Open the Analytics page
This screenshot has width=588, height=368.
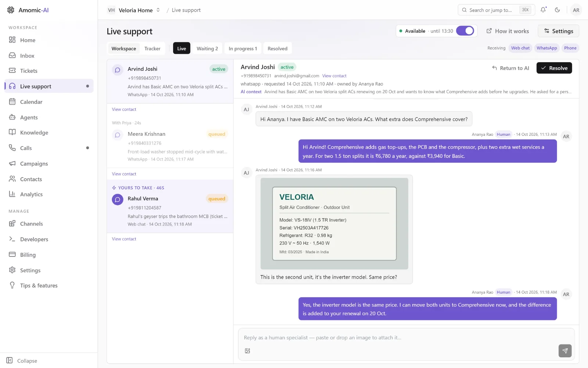point(49,194)
